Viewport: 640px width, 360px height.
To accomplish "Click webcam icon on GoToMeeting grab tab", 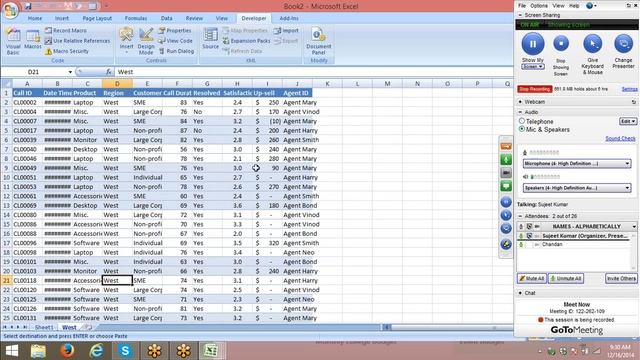I will (506, 173).
